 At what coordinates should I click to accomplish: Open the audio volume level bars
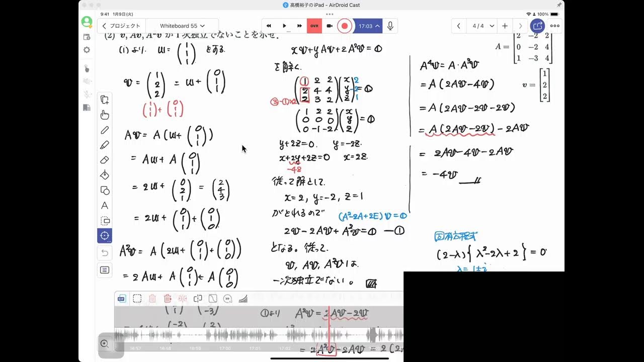pos(243,299)
